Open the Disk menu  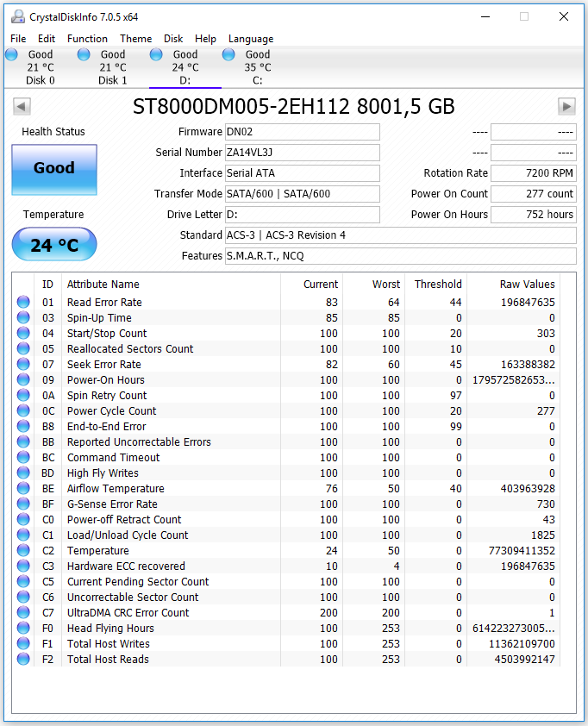(173, 39)
